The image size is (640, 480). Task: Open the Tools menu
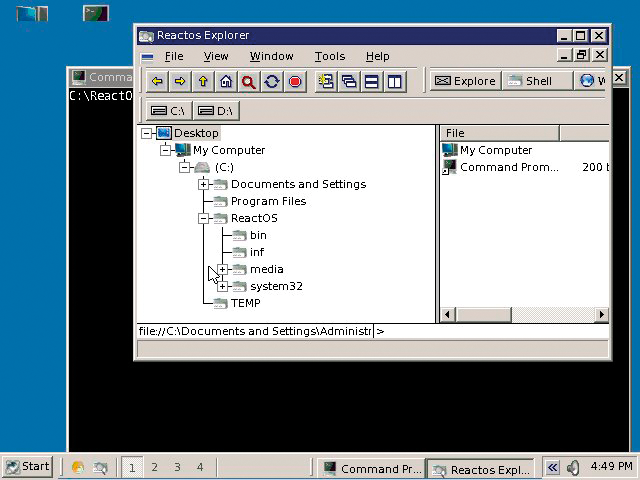(330, 56)
